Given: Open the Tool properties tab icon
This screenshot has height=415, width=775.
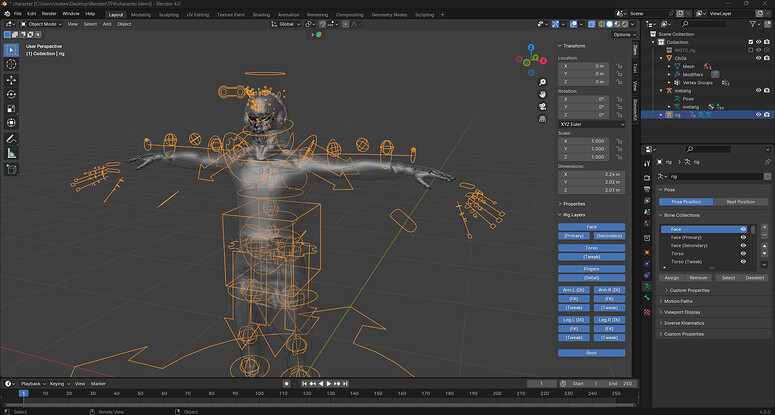Looking at the screenshot, I should [x=647, y=164].
